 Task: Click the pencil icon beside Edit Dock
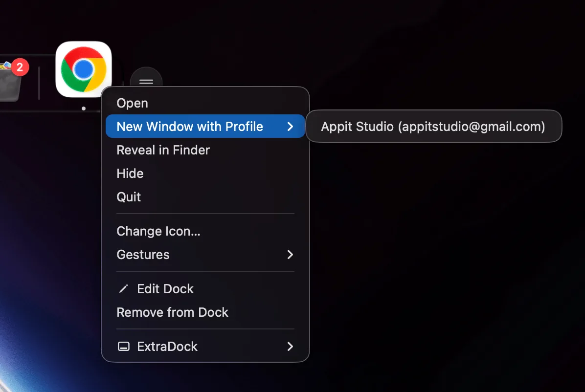[123, 289]
